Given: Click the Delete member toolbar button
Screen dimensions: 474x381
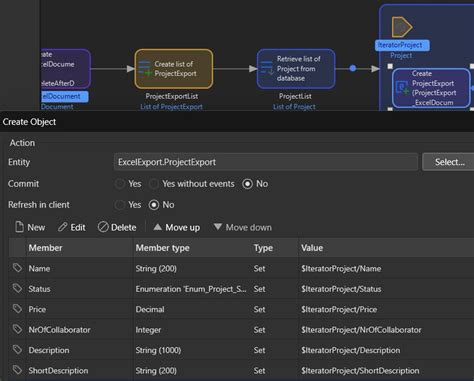Looking at the screenshot, I should pyautogui.click(x=117, y=227).
